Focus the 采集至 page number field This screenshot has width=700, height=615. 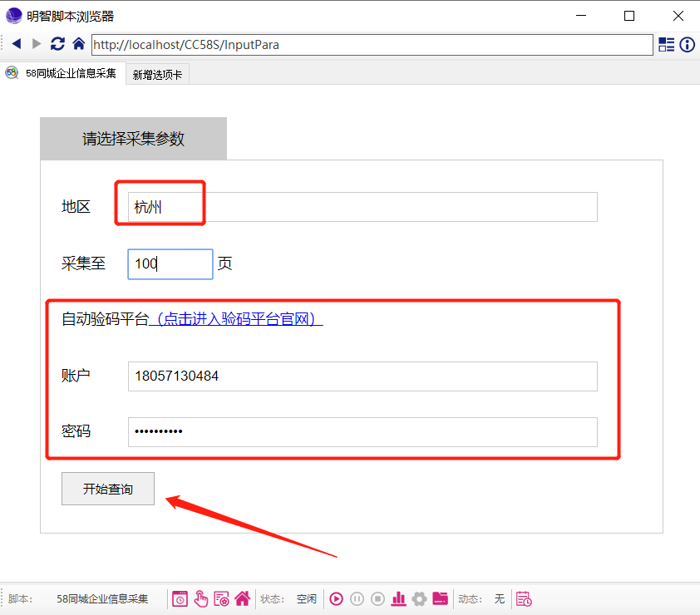[x=170, y=263]
